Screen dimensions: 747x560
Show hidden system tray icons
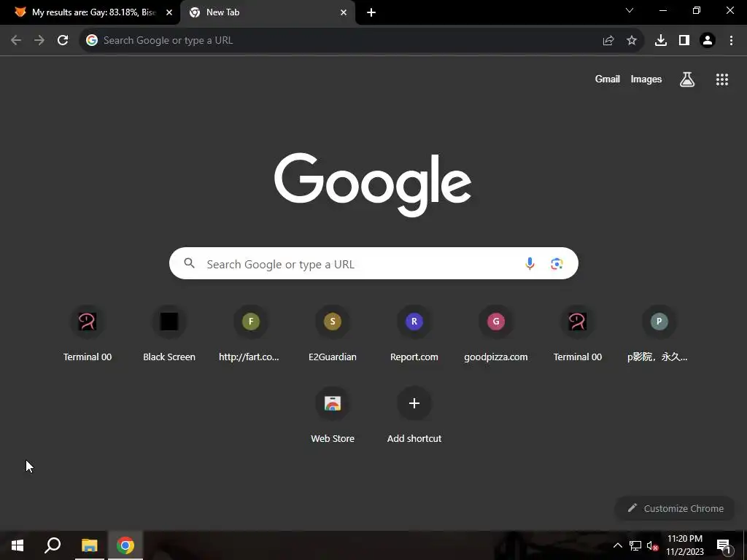(x=617, y=545)
